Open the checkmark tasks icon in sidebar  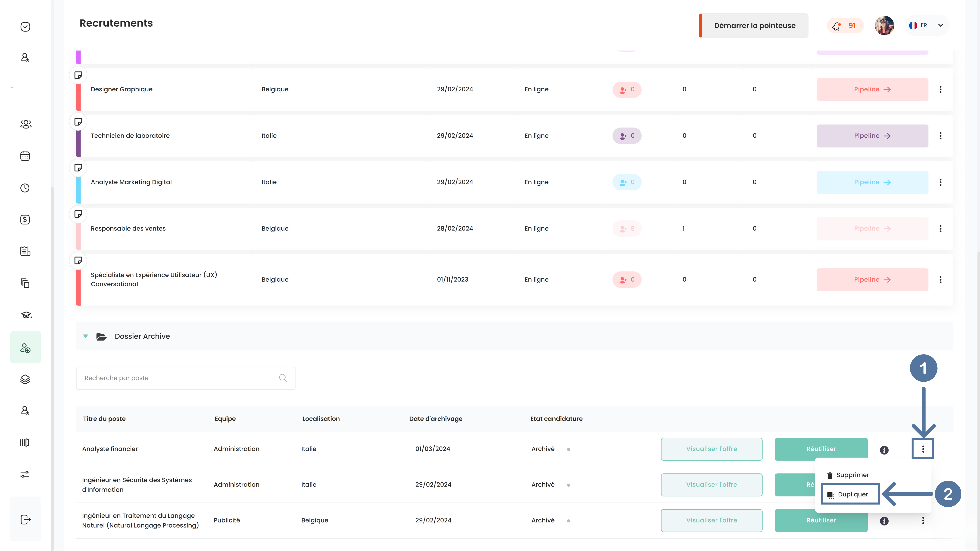pos(25,27)
